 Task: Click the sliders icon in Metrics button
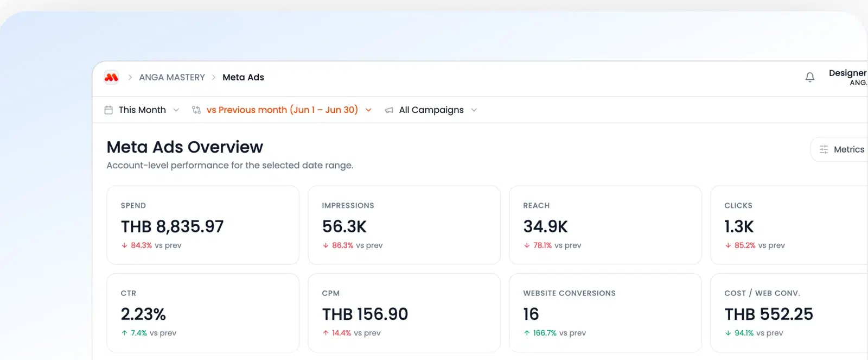[824, 149]
